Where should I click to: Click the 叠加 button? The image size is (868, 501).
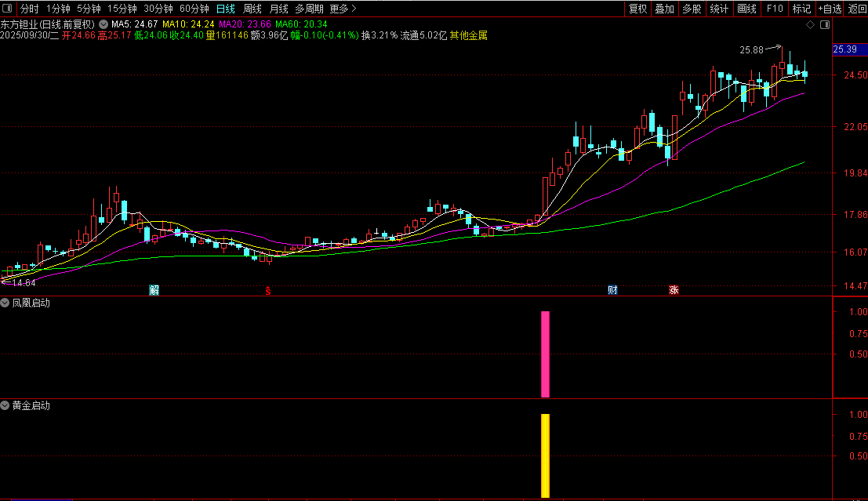[x=664, y=9]
